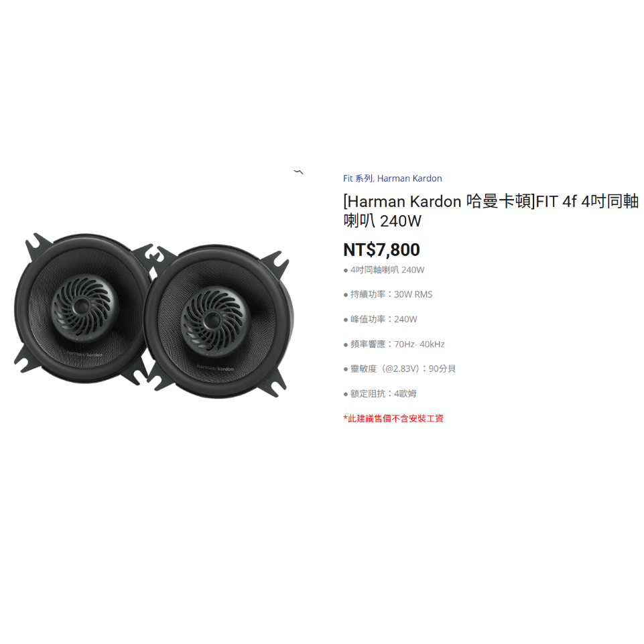
Task: Click the red 此建議售價不含安裝工資 note
Action: click(393, 419)
